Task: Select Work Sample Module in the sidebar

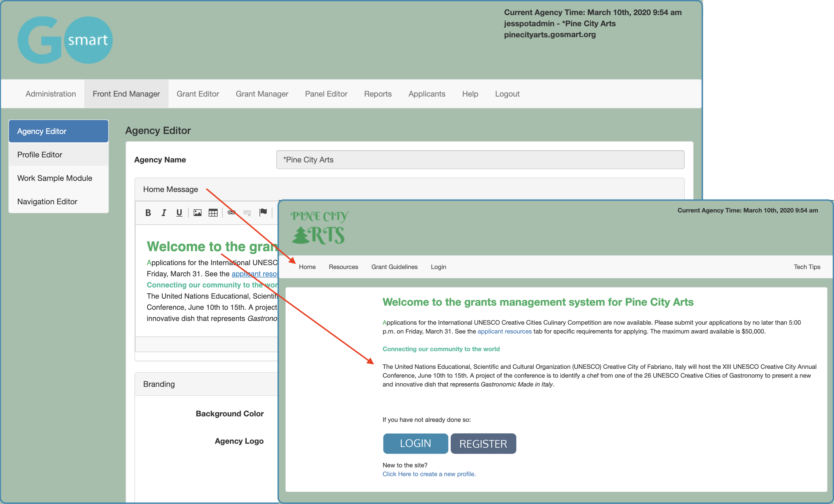Action: coord(59,178)
